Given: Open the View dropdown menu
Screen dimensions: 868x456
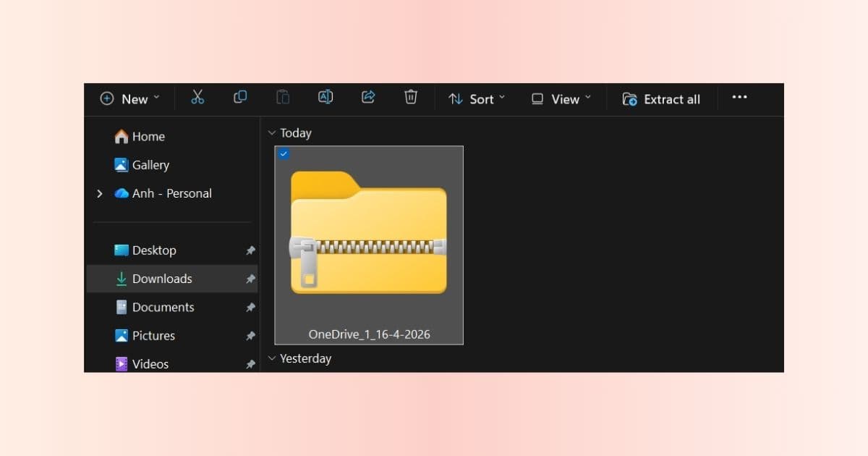Looking at the screenshot, I should click(x=561, y=99).
